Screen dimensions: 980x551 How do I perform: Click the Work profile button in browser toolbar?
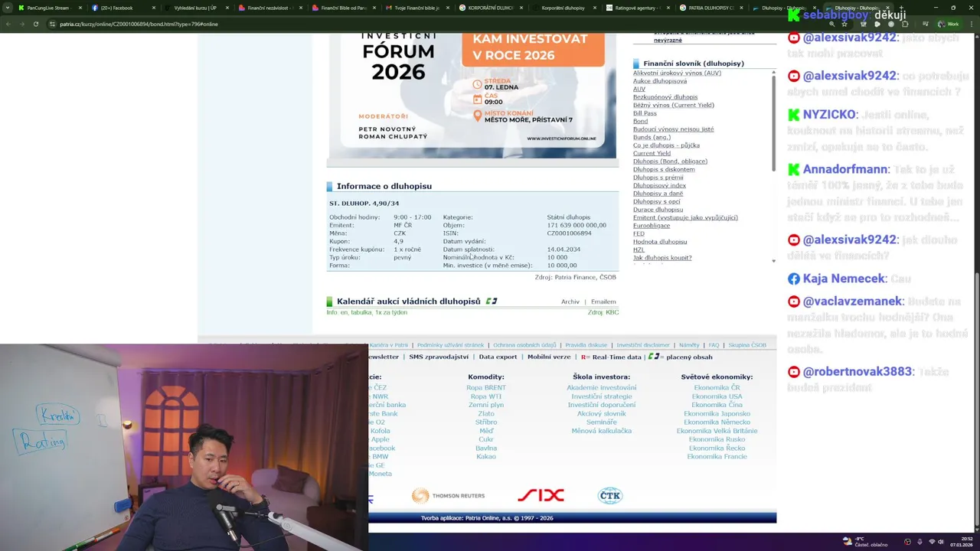948,24
